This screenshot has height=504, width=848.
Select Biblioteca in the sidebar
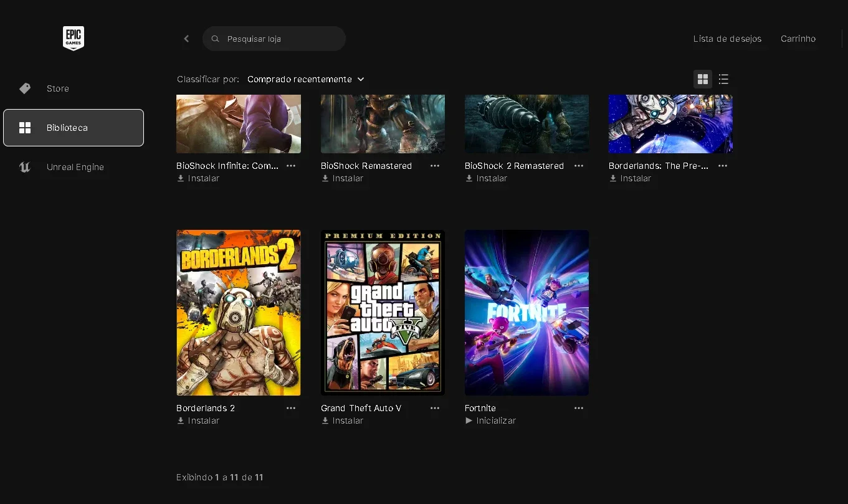pyautogui.click(x=74, y=128)
